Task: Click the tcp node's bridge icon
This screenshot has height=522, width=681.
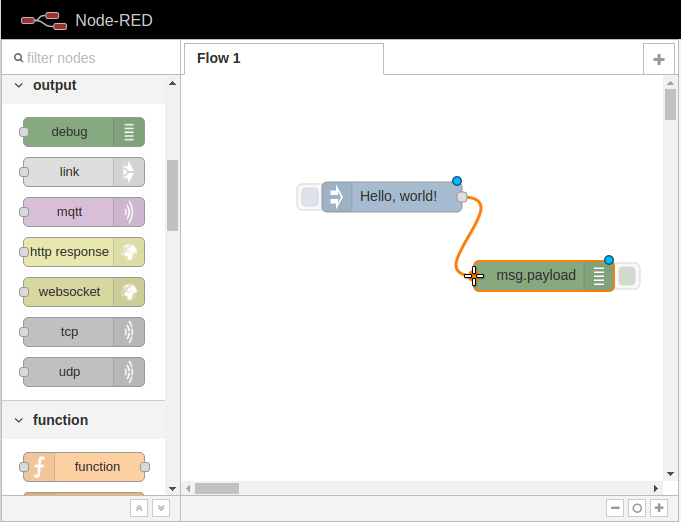Action: coord(129,332)
